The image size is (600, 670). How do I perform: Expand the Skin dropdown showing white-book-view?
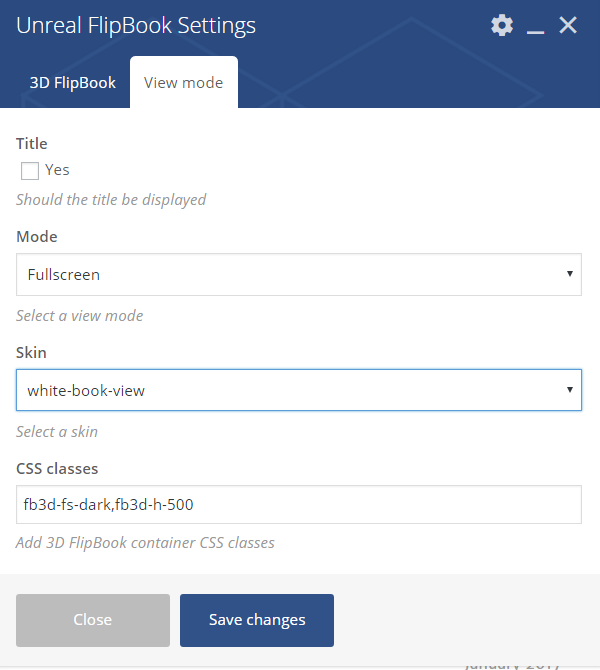point(299,390)
